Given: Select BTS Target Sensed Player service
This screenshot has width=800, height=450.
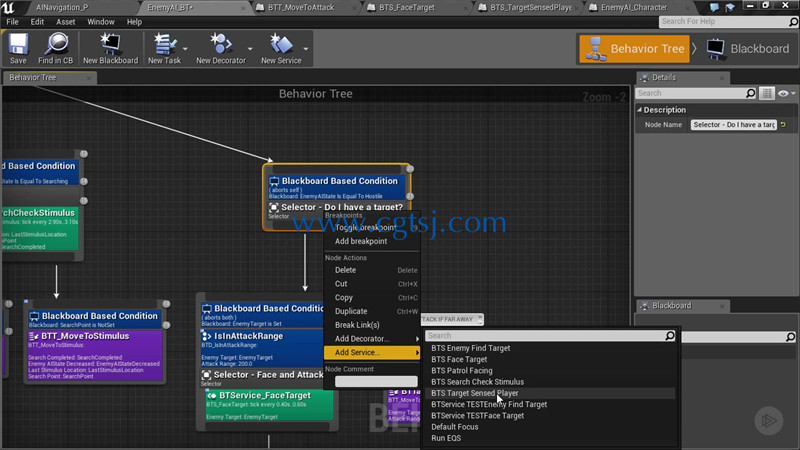Looking at the screenshot, I should tap(550, 393).
